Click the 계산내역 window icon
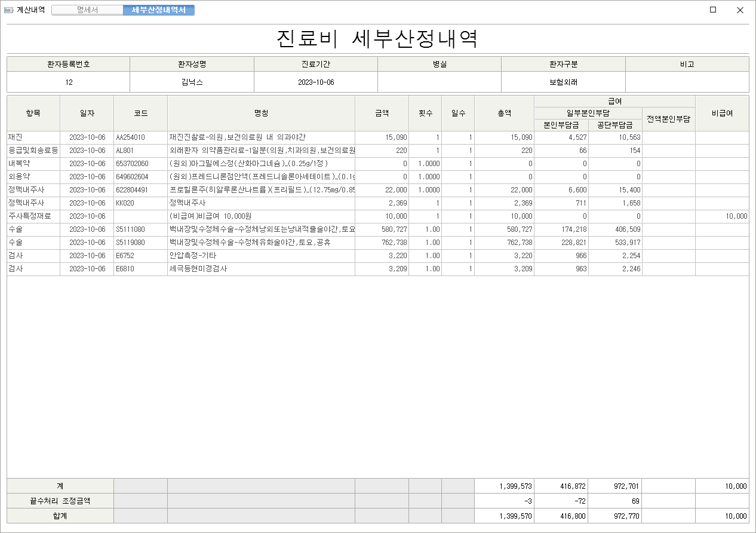This screenshot has width=756, height=533. click(8, 10)
